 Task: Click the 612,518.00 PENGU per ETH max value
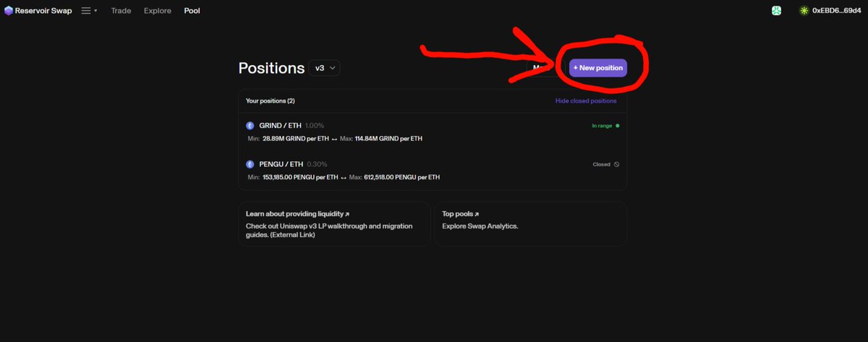(x=401, y=177)
